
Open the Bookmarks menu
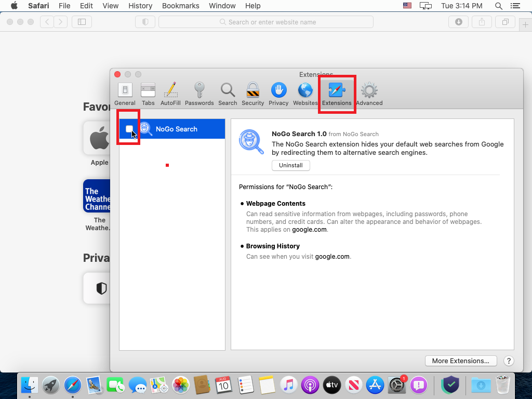click(180, 6)
